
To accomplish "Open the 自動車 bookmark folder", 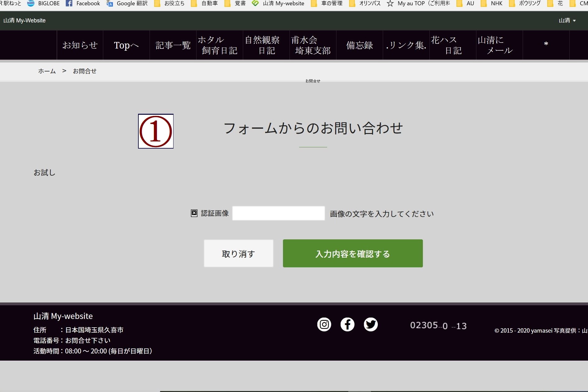I will (204, 3).
